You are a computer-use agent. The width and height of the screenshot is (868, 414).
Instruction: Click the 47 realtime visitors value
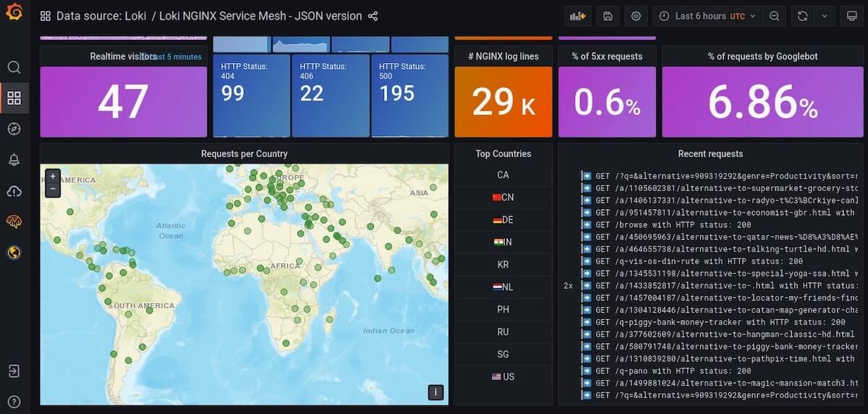pos(124,102)
